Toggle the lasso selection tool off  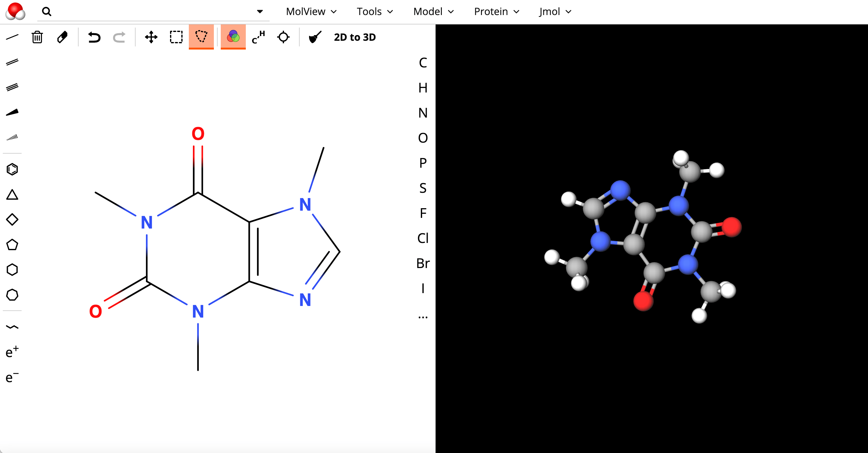[201, 36]
